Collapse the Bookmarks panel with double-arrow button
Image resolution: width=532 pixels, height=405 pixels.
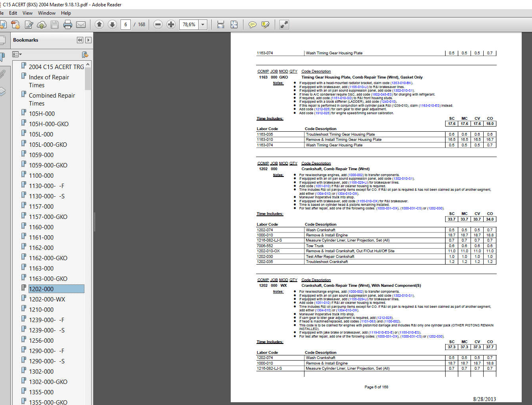tap(80, 40)
